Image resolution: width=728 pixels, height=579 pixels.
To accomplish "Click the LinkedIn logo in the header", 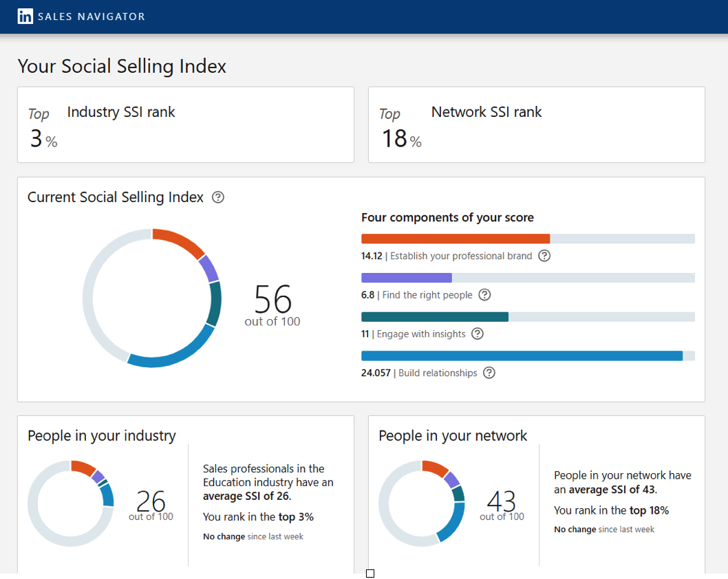I will (x=25, y=17).
